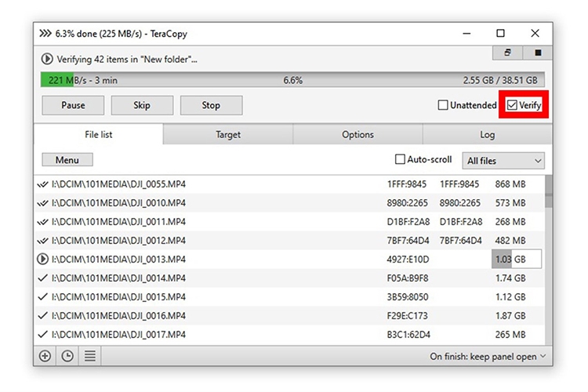The image size is (588, 392).
Task: Click the green overall progress bar
Action: [x=292, y=80]
